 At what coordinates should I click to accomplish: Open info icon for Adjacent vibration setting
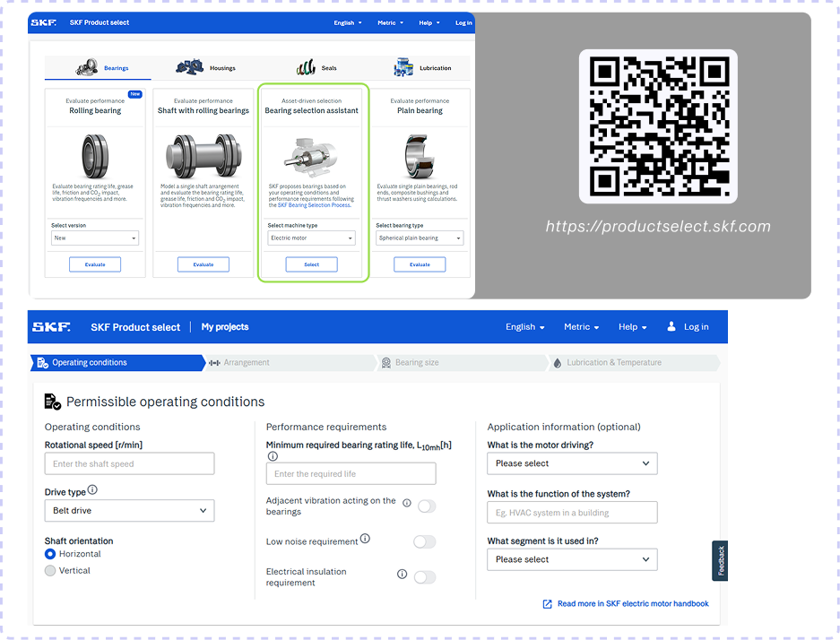click(x=407, y=503)
